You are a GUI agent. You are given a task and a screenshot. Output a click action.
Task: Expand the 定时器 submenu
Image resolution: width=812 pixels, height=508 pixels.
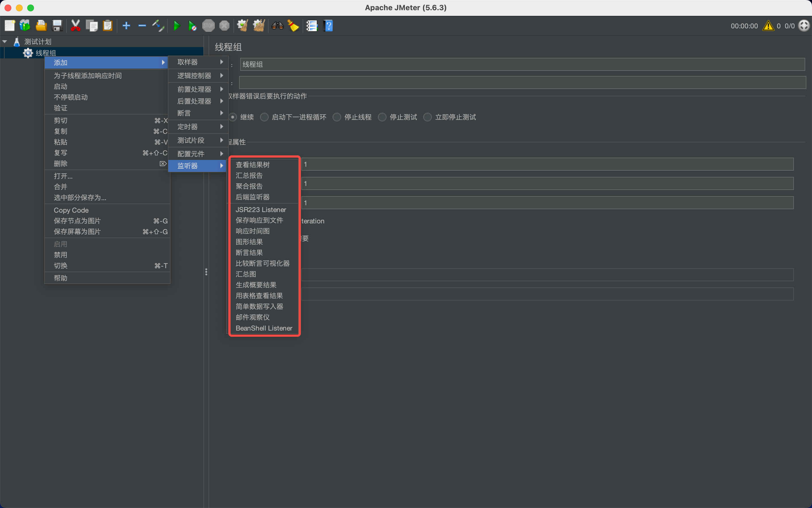point(198,127)
